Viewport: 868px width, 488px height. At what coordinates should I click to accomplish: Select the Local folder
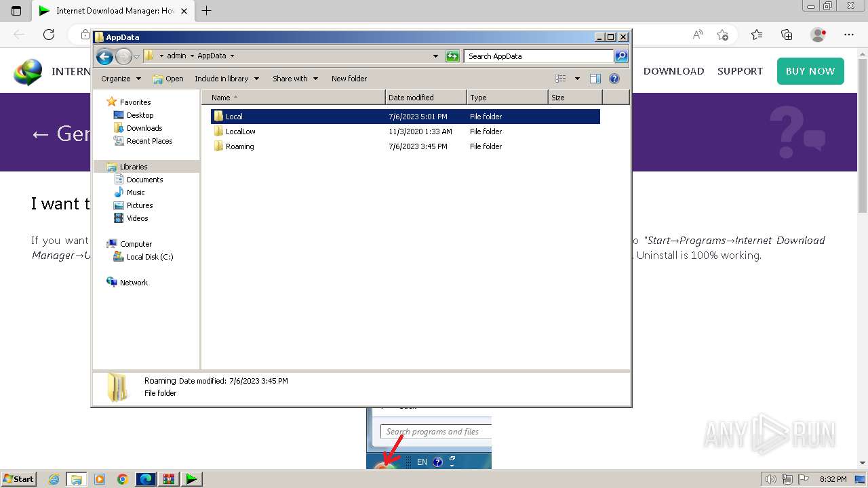(406, 117)
